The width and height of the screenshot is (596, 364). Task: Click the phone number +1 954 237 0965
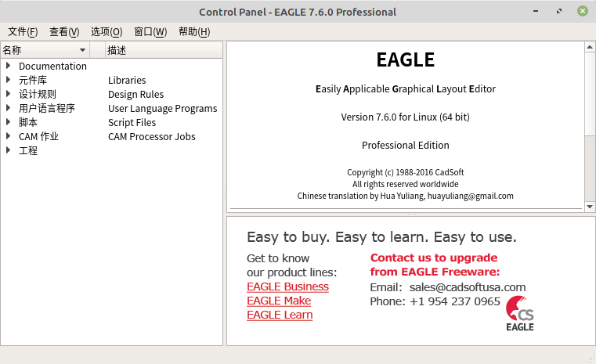(455, 301)
